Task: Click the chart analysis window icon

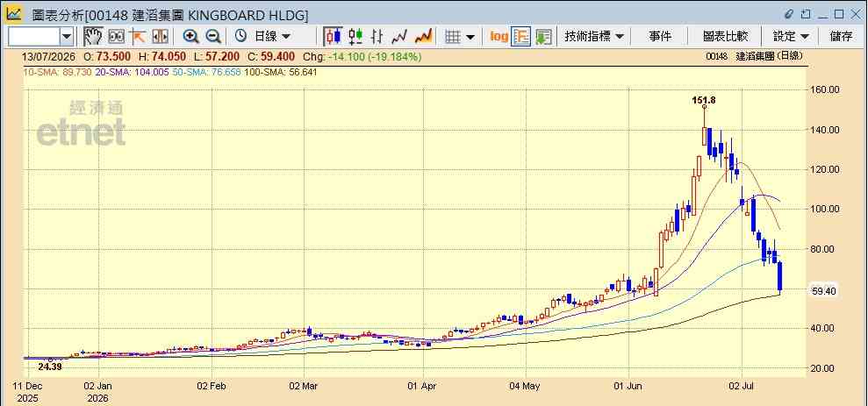Action: click(13, 14)
